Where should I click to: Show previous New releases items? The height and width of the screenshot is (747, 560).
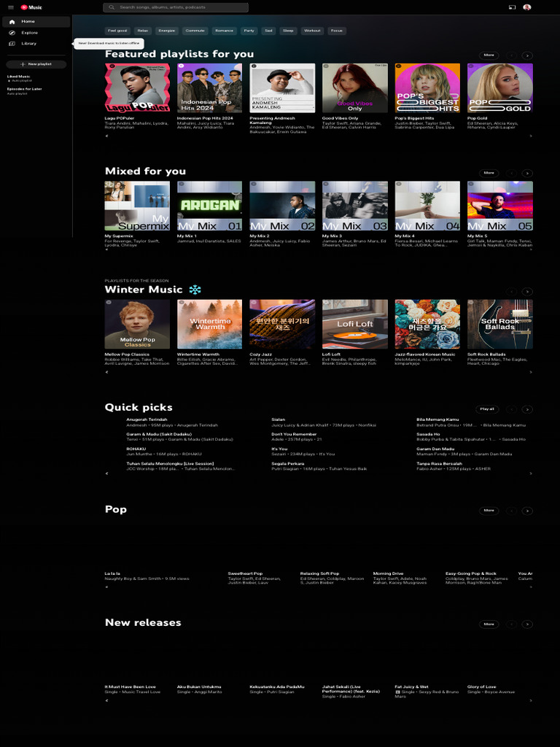(x=511, y=624)
